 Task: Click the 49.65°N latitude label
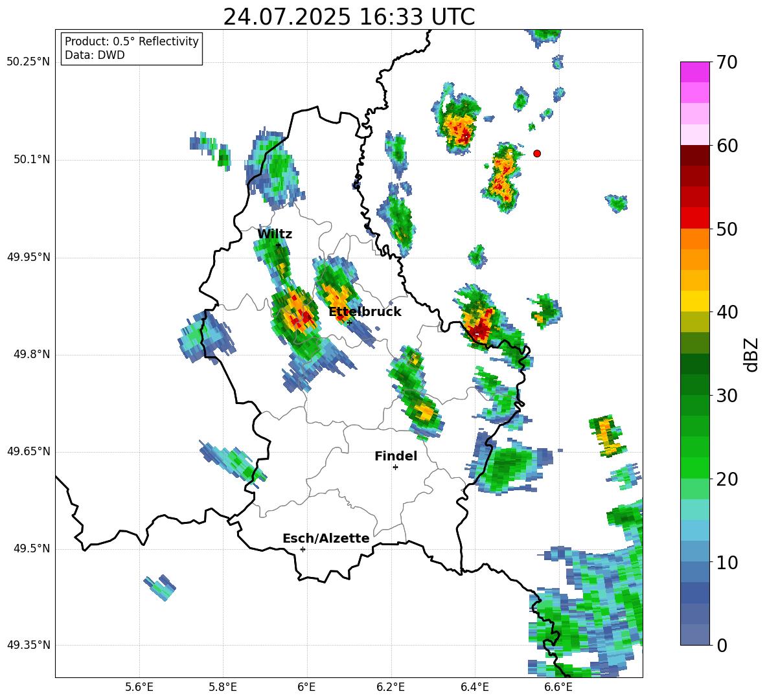[29, 451]
